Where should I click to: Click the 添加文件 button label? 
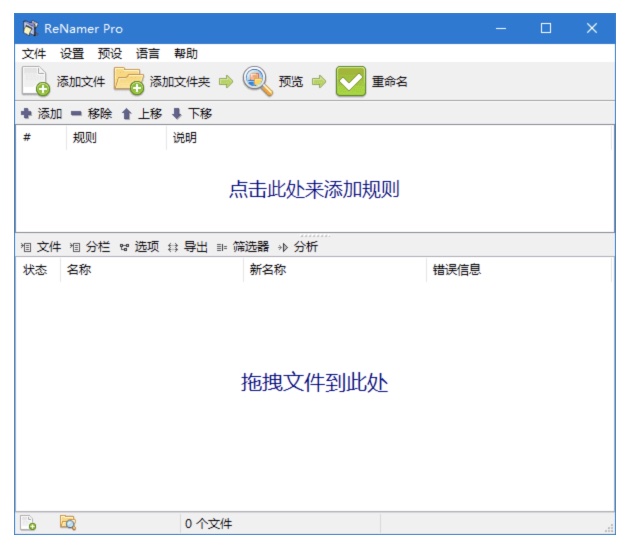pyautogui.click(x=81, y=82)
